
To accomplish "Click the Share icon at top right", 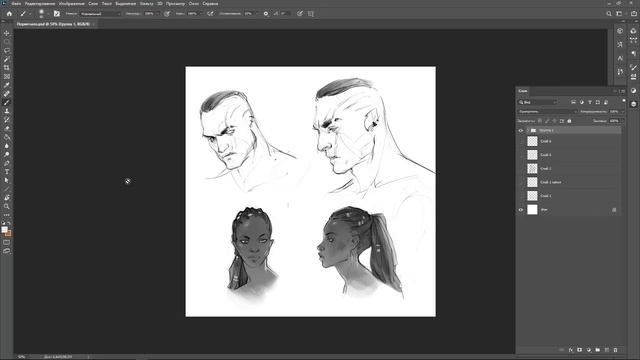I will (x=634, y=13).
